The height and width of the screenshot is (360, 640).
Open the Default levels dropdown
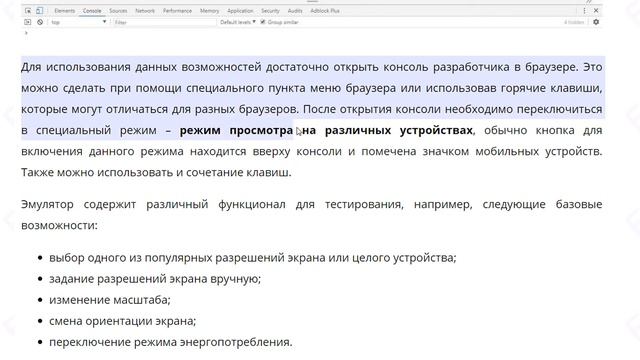point(238,22)
